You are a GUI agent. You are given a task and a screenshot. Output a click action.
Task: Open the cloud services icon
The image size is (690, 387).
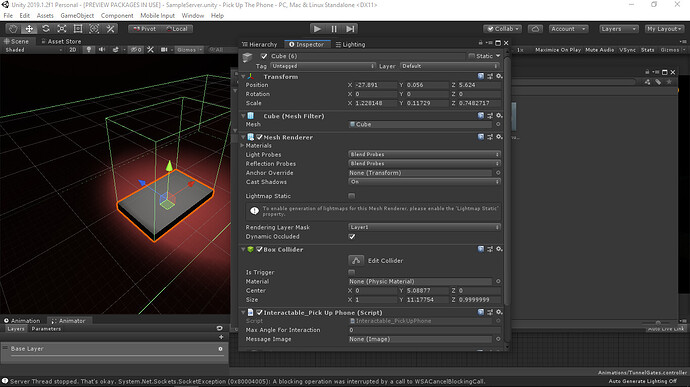(535, 29)
